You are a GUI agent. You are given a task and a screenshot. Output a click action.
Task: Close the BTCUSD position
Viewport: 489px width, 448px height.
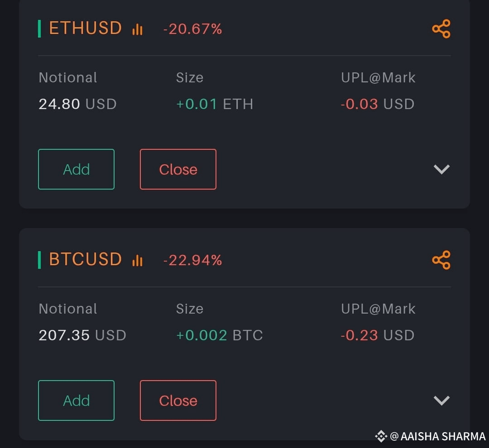tap(178, 400)
